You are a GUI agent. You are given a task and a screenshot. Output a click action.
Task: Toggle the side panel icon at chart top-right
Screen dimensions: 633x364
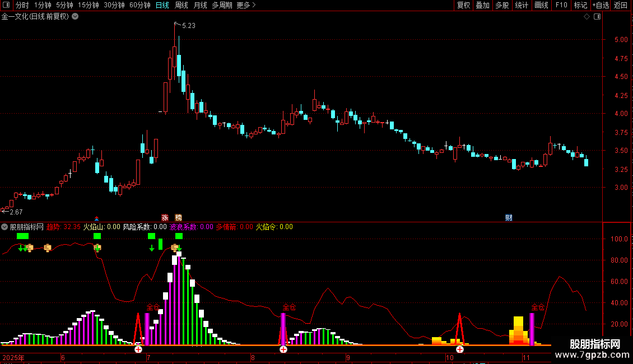coord(597,17)
